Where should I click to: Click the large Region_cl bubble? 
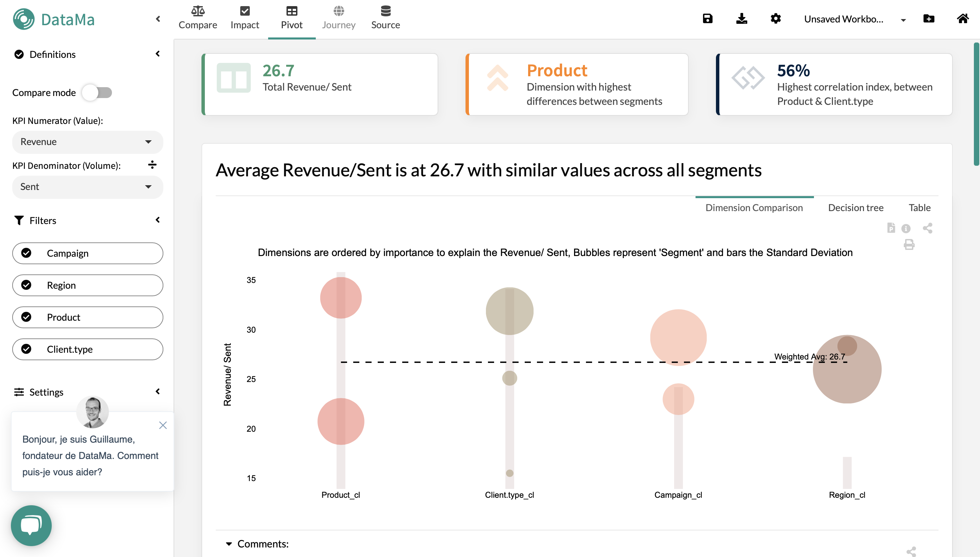(847, 369)
